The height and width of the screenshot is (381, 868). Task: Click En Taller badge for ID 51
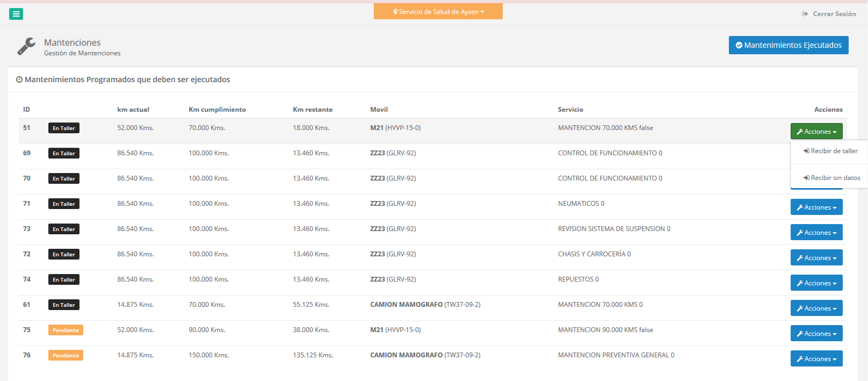63,128
